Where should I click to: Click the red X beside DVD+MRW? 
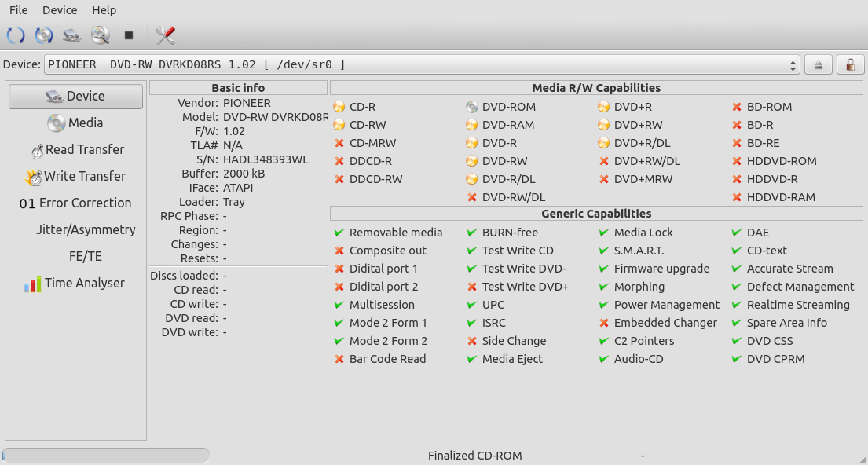click(604, 179)
